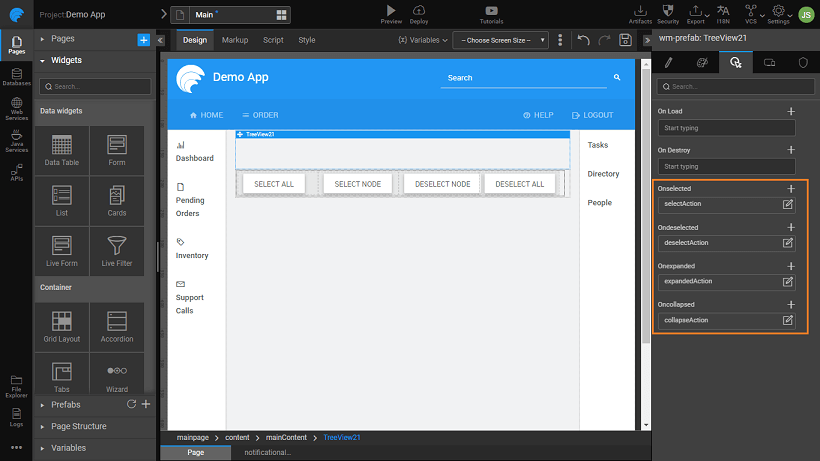Select the Data Table widget
This screenshot has height=461, width=820.
point(61,149)
